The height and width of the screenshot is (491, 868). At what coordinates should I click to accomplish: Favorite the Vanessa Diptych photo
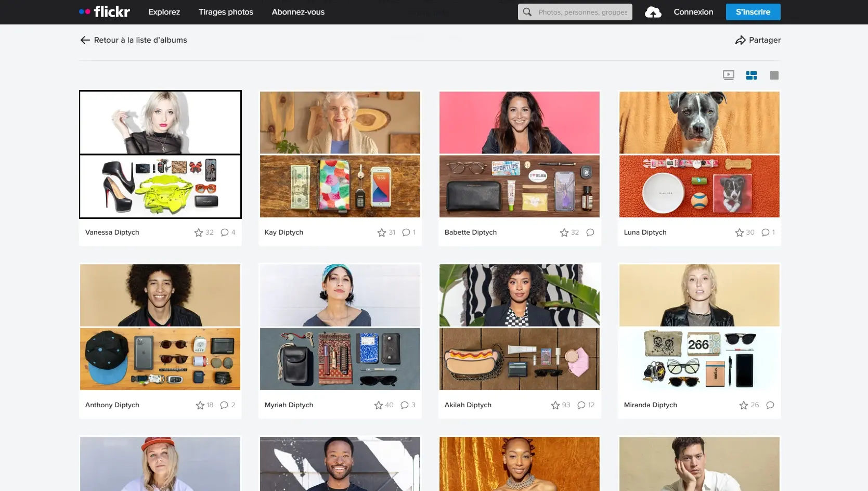[199, 232]
